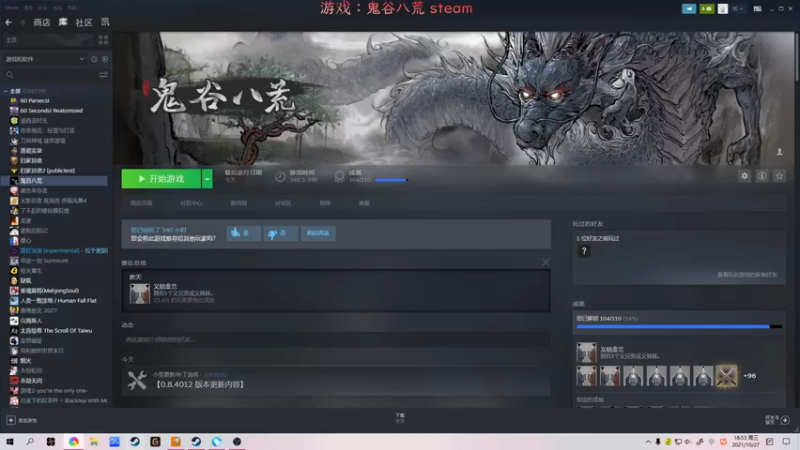Viewport: 800px width, 450px height.
Task: Open advanced filter sliders icon
Action: point(103,75)
